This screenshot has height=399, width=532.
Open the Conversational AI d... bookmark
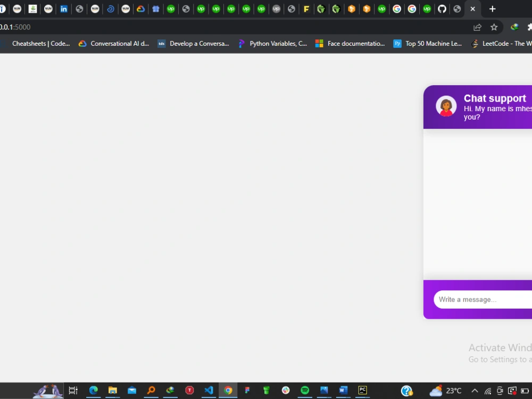[x=114, y=44]
